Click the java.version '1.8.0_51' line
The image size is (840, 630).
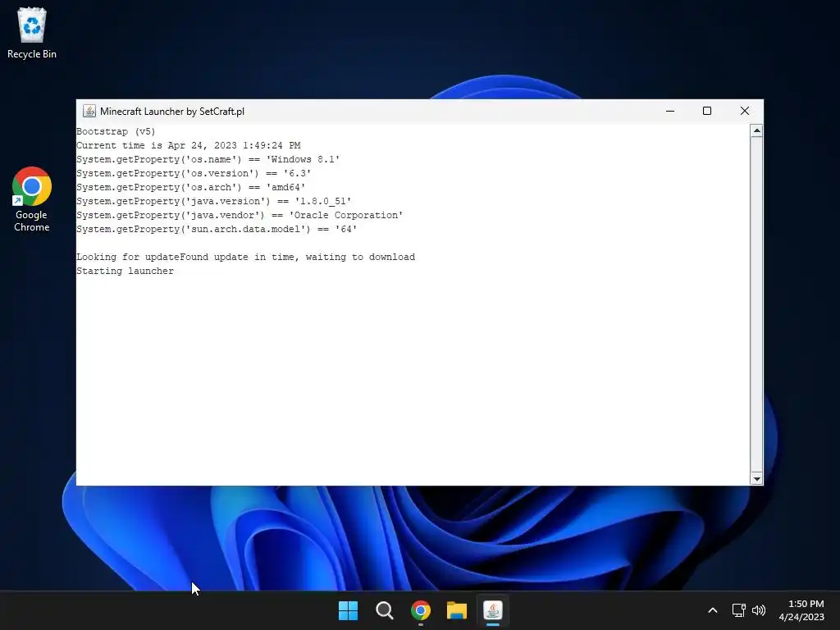point(214,202)
